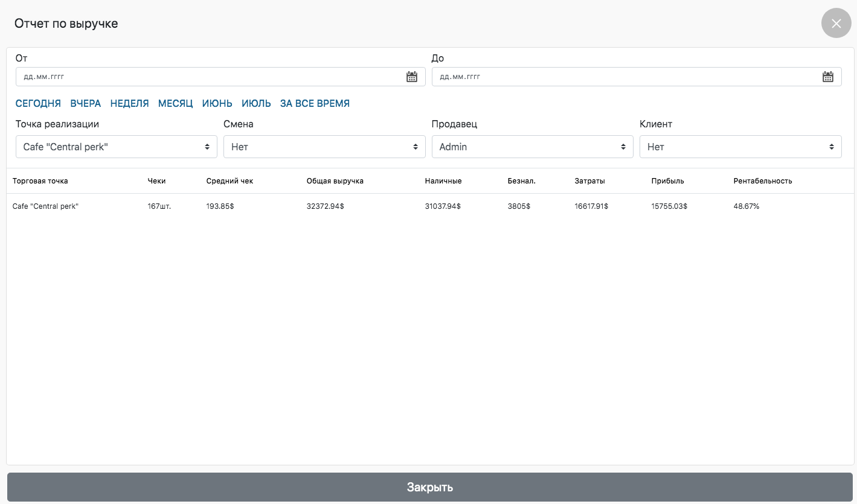Filter the report by НЕДЕЛЯ
The image size is (857, 504).
(129, 103)
